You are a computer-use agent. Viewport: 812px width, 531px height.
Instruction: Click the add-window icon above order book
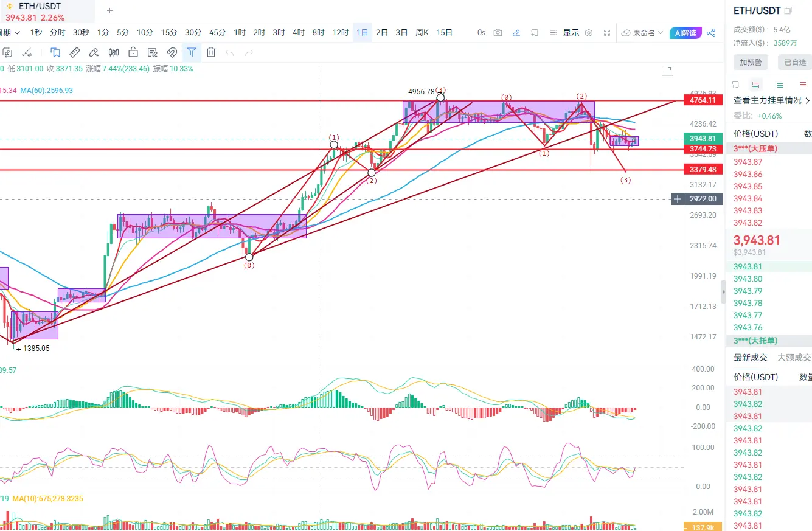click(735, 85)
